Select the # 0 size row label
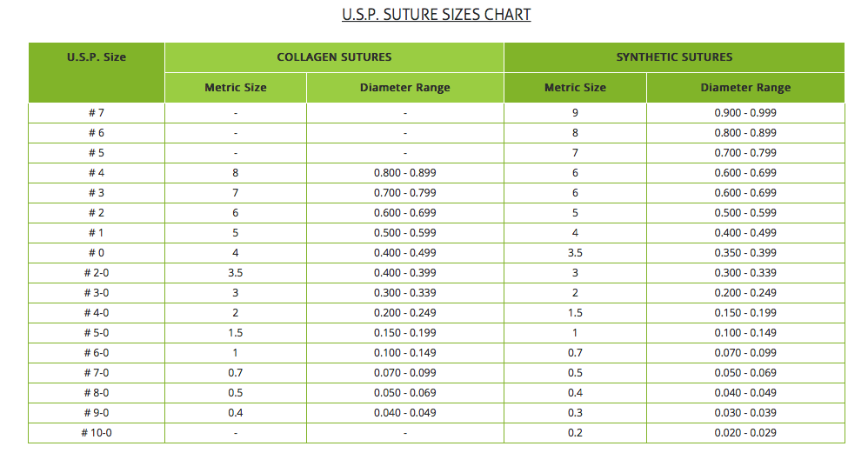This screenshot has width=868, height=453. coord(97,253)
